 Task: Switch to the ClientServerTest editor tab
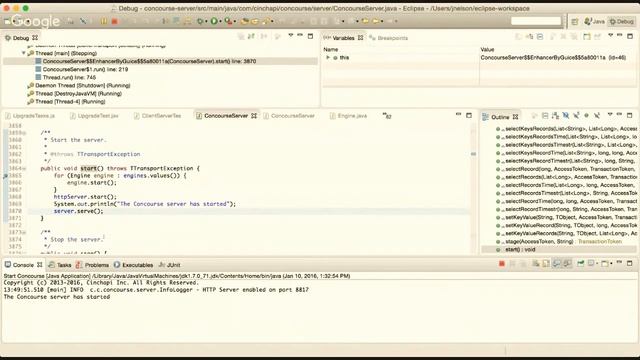pos(158,116)
